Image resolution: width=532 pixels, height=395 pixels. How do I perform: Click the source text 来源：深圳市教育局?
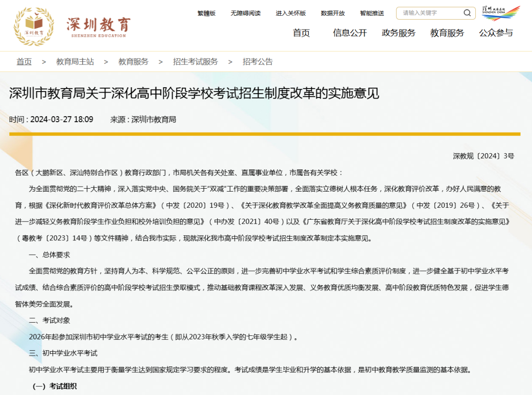tap(143, 120)
